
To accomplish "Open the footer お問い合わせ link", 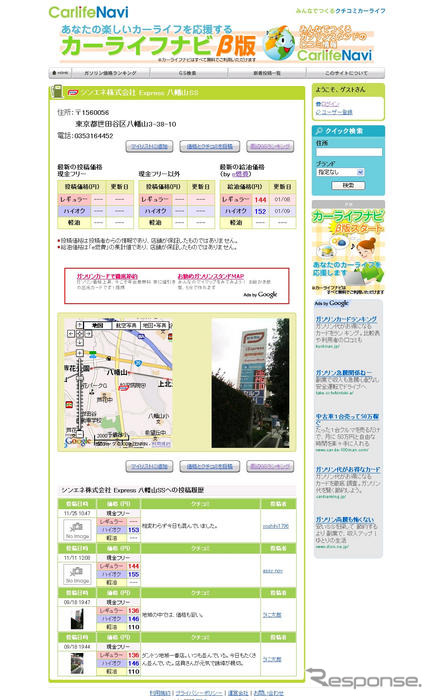I will coord(268,692).
